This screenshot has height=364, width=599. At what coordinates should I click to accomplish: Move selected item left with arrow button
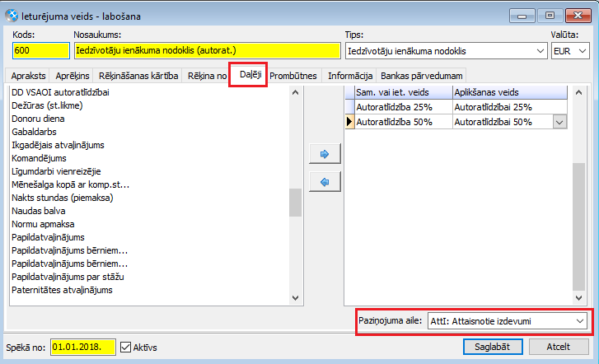tap(325, 182)
